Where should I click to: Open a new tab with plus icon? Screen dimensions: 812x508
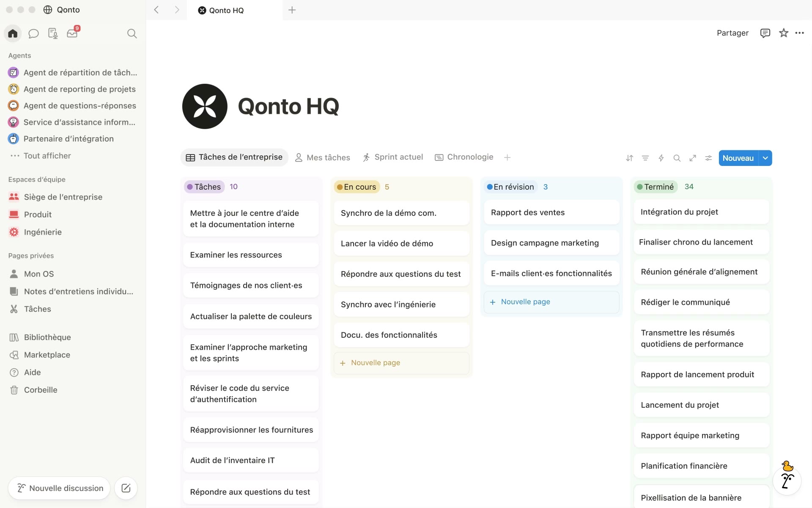pyautogui.click(x=292, y=10)
